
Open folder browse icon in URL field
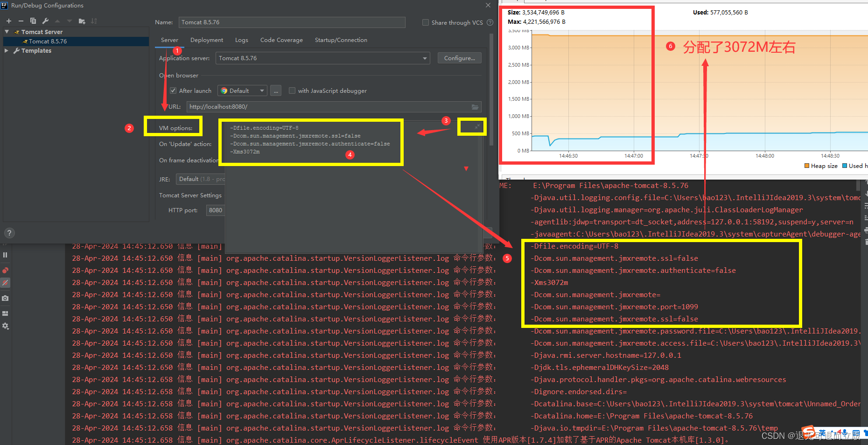pyautogui.click(x=475, y=107)
